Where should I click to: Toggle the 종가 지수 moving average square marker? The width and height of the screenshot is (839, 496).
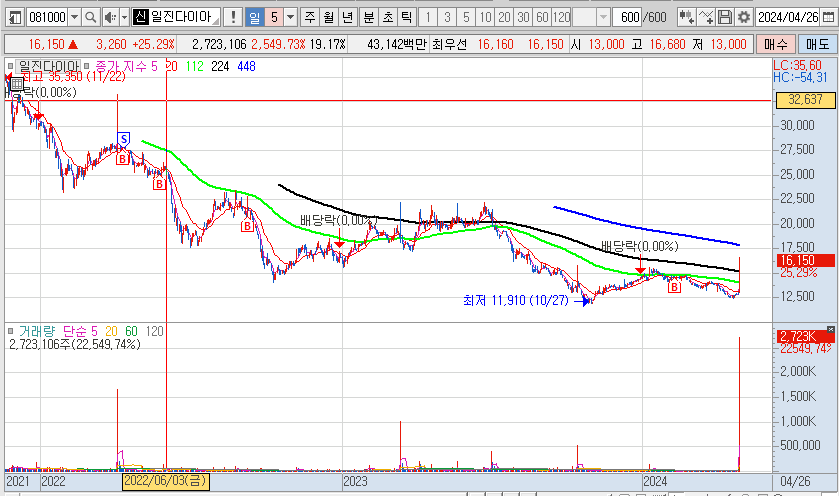pos(87,66)
